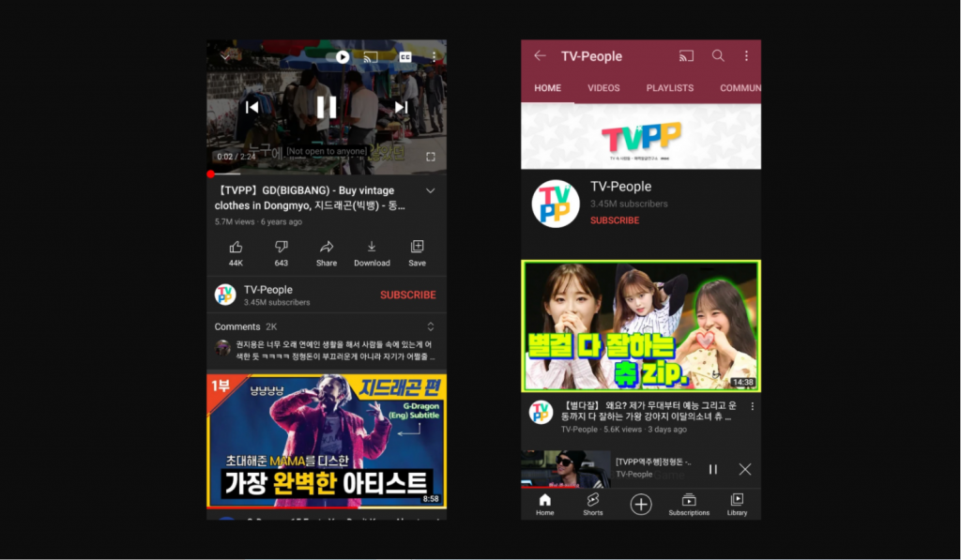Click the TVPP channel banner
The height and width of the screenshot is (560, 961).
coord(641,136)
